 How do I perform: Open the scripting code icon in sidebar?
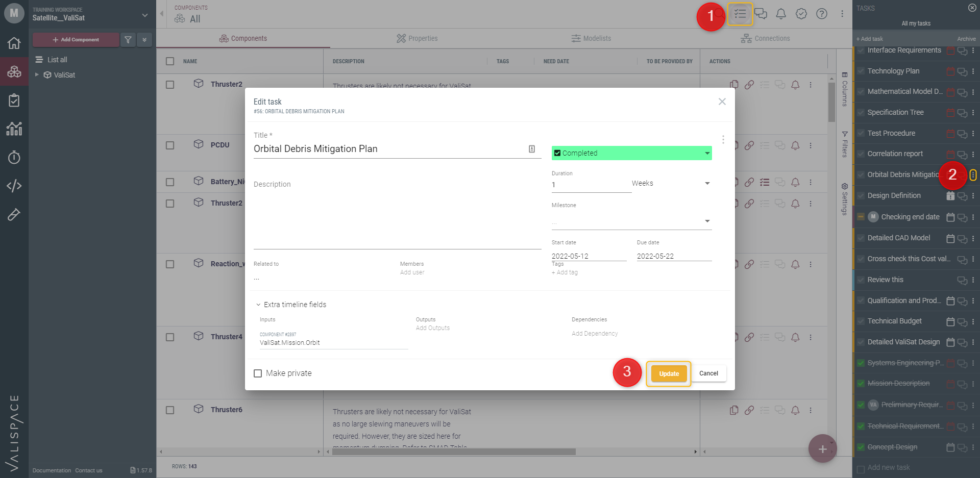(x=14, y=186)
